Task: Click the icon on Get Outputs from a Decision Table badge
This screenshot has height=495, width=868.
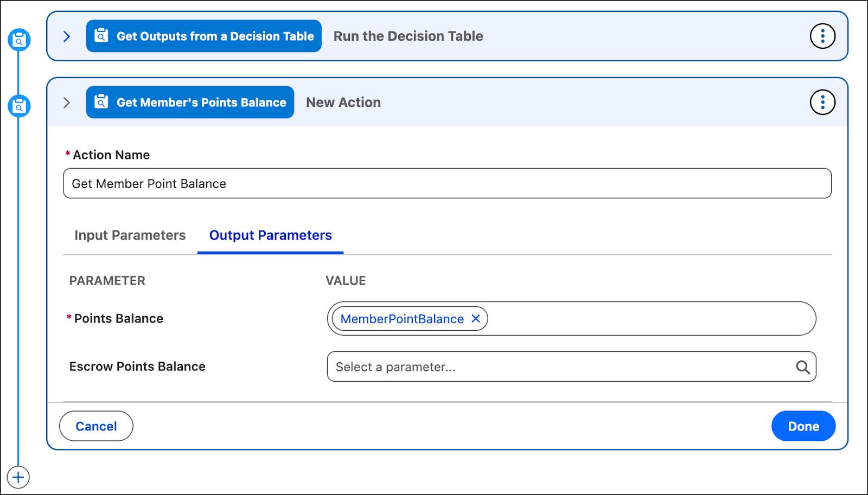Action: 101,36
